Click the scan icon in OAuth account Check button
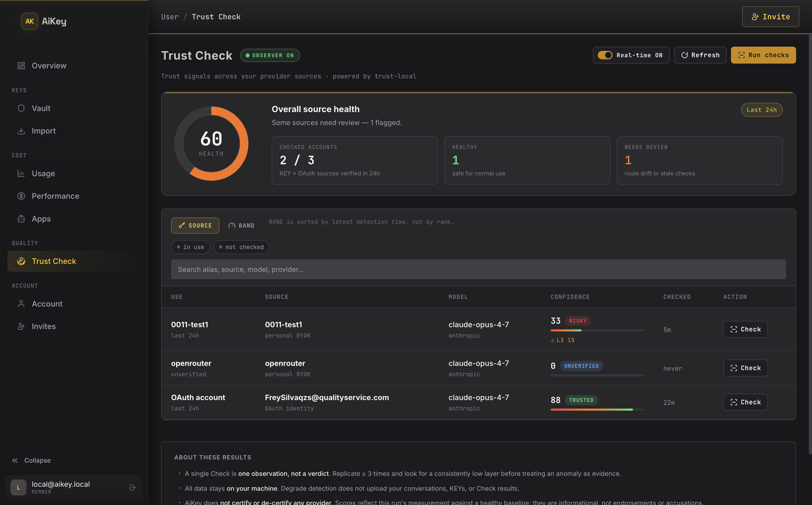The image size is (812, 505). (734, 402)
